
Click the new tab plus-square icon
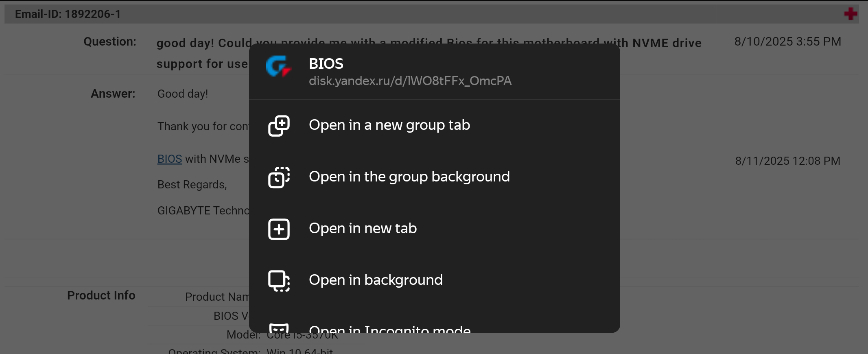(279, 229)
